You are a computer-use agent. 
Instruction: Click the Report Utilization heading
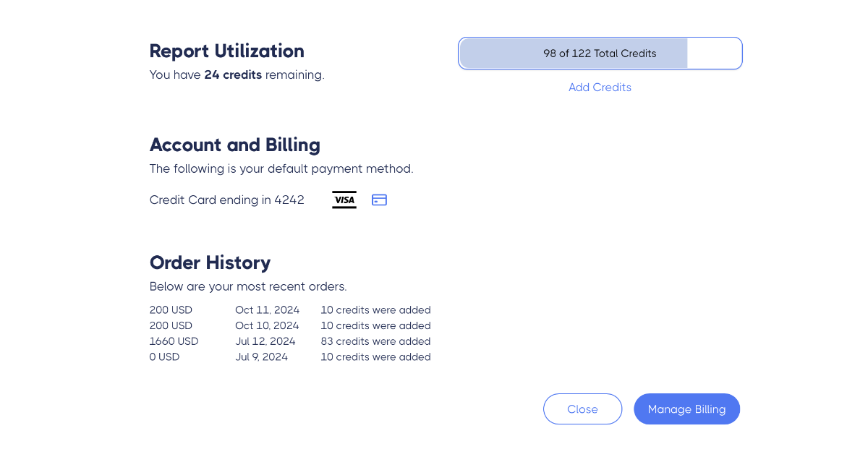pyautogui.click(x=226, y=51)
